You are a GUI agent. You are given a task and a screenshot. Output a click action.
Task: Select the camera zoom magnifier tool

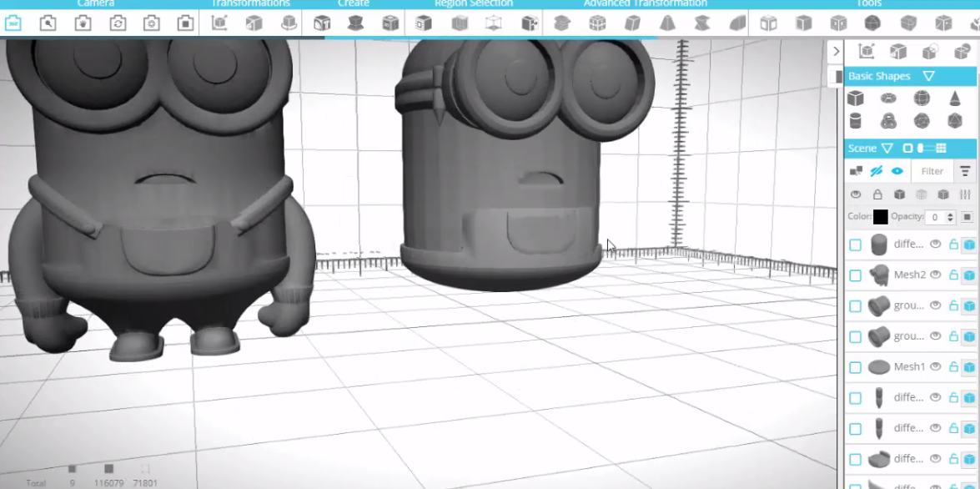(48, 23)
